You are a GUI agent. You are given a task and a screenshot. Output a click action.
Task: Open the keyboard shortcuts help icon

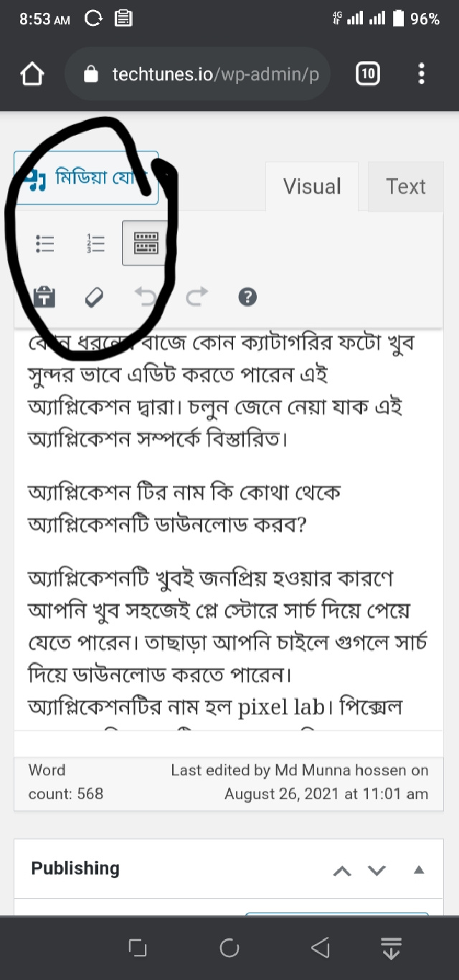[x=247, y=297]
